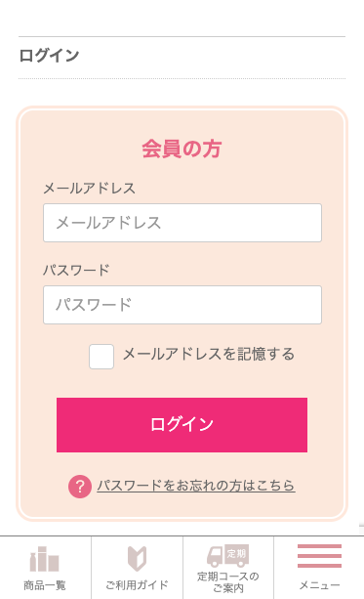Focus the パスワード input field

tap(182, 305)
